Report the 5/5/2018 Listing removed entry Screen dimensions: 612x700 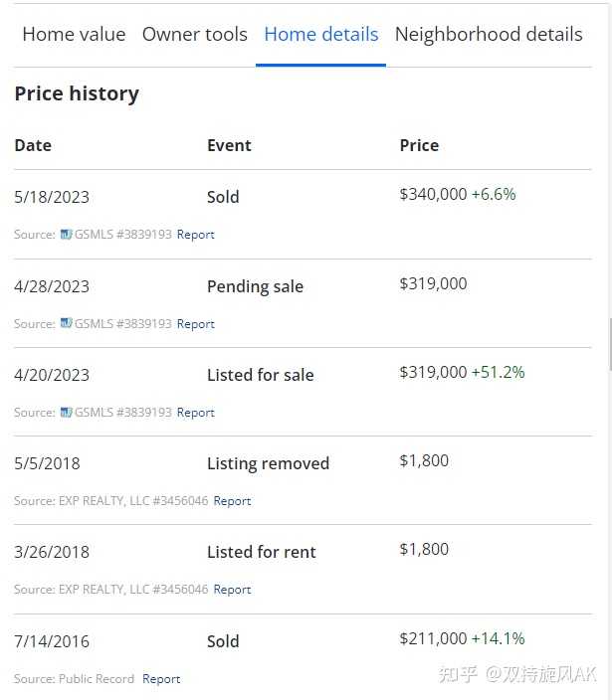coord(232,501)
